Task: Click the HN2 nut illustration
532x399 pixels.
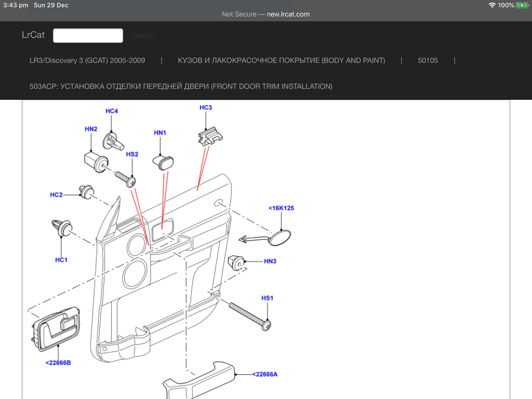Action: [96, 162]
